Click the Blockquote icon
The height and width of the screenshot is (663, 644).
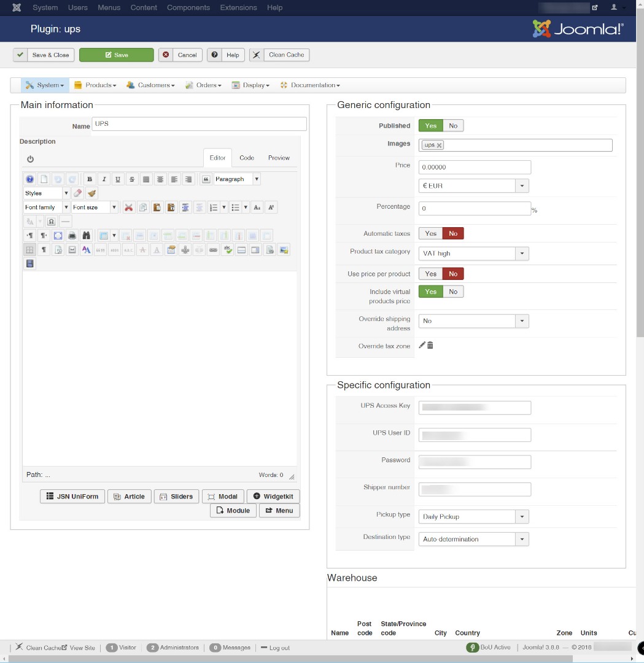(206, 179)
